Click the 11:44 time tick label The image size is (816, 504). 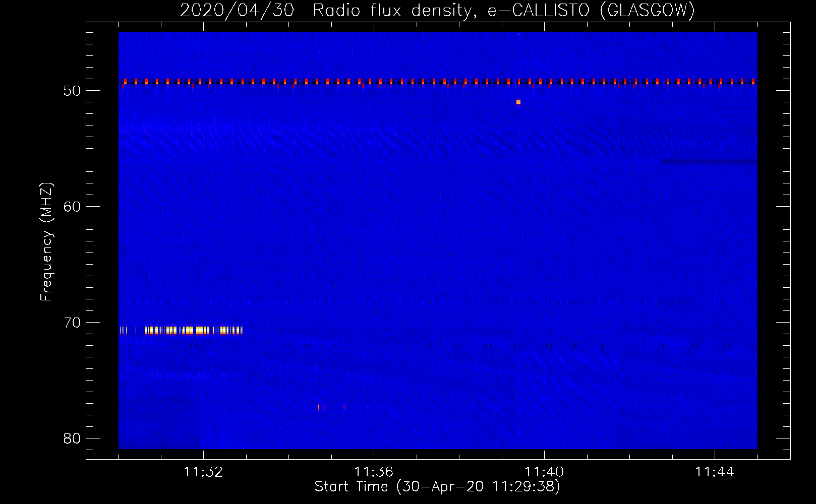click(x=715, y=472)
